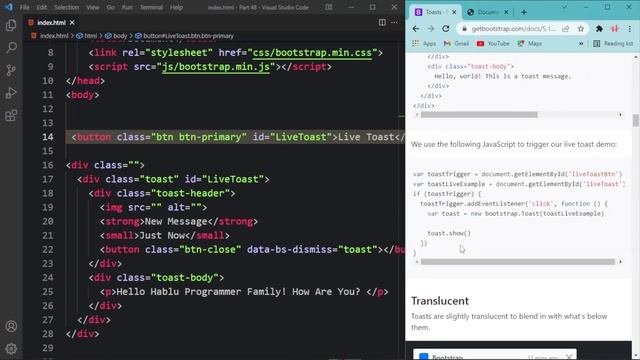
Task: Open Chrome's three-dot menu
Action: tap(630, 29)
